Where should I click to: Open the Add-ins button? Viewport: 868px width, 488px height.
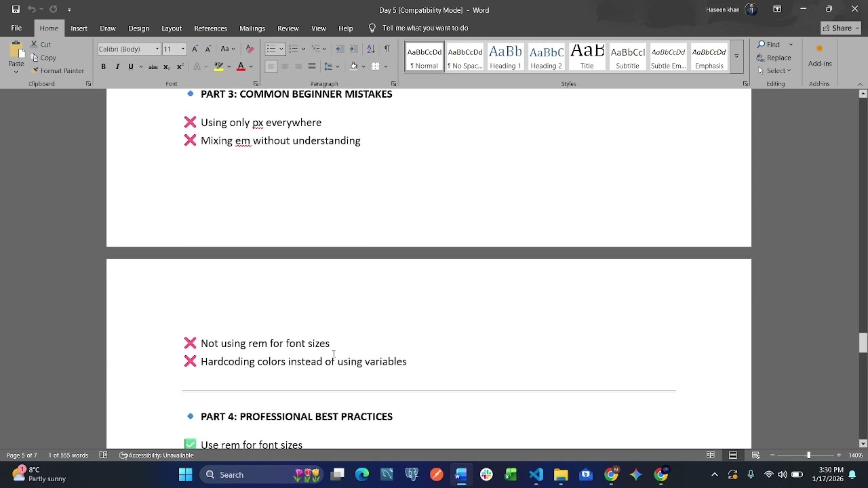pos(820,56)
